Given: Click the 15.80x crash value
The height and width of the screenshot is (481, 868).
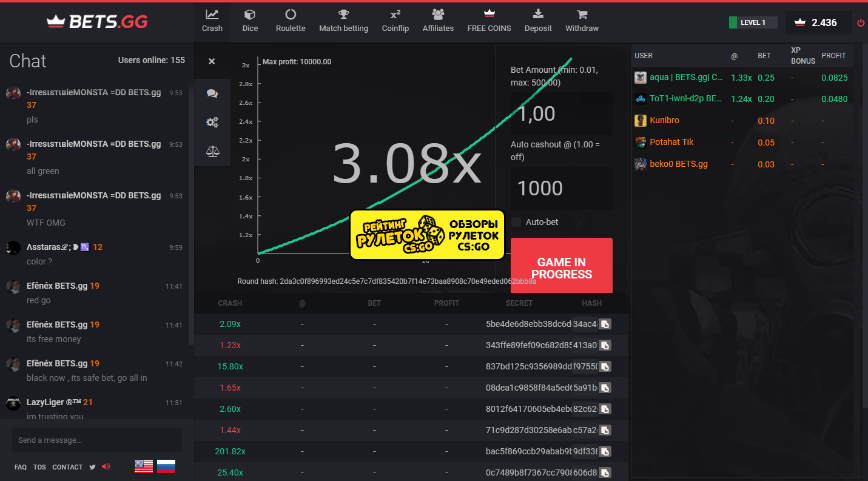Looking at the screenshot, I should pyautogui.click(x=230, y=366).
